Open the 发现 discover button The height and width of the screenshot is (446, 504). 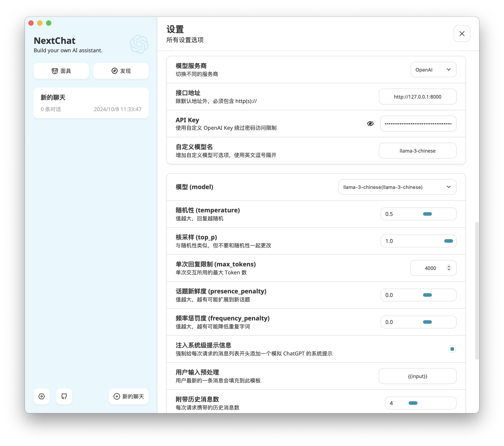tap(121, 71)
